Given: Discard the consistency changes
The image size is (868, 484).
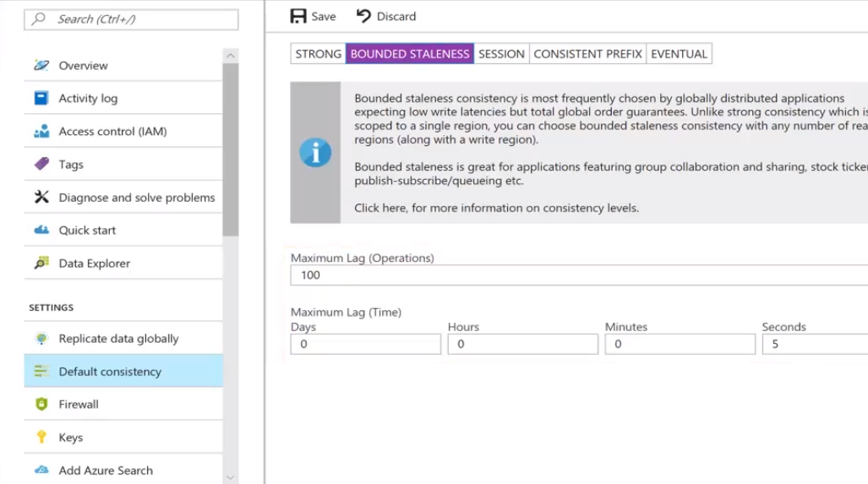Looking at the screenshot, I should (386, 16).
